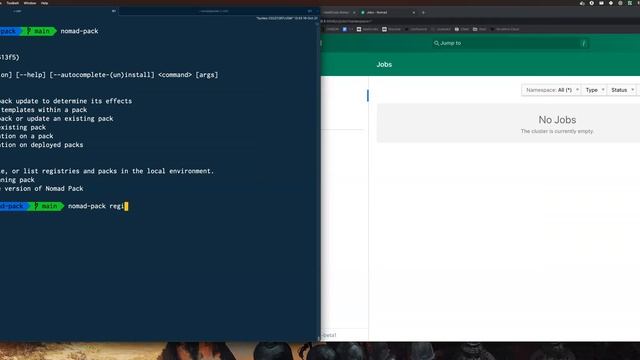Open the Toolbelt menu in menu bar

click(x=13, y=3)
